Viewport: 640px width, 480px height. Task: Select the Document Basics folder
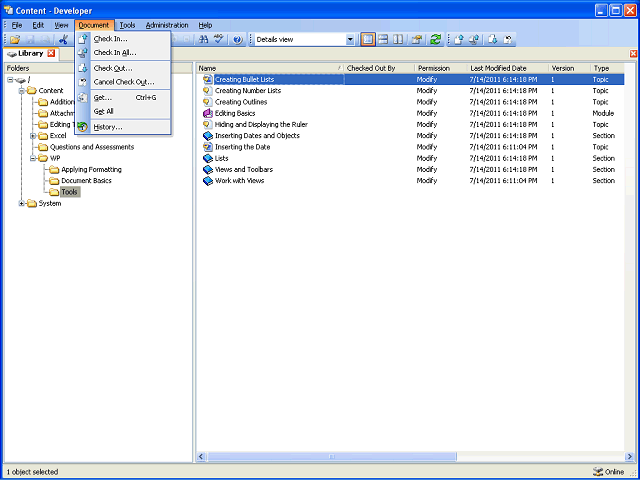point(86,180)
